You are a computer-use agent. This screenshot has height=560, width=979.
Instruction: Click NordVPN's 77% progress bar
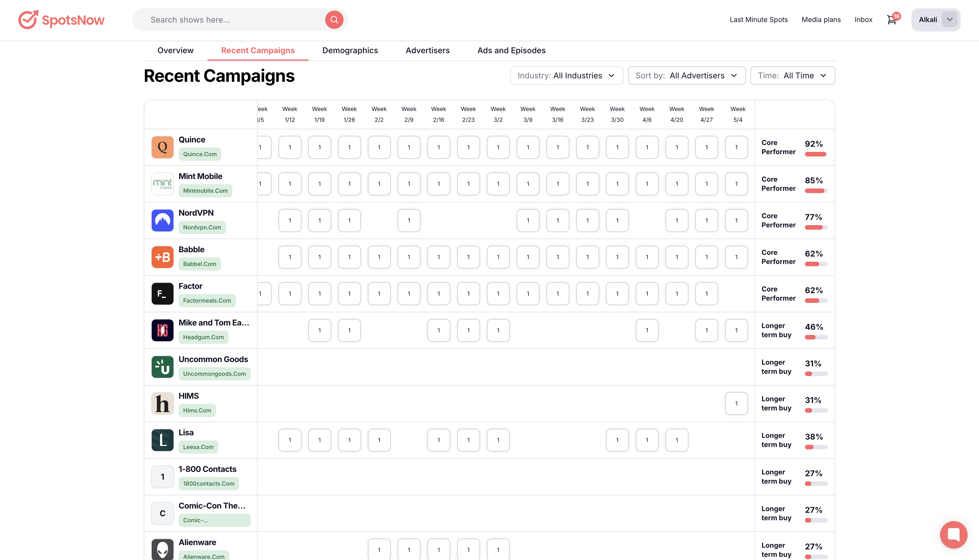pyautogui.click(x=816, y=227)
